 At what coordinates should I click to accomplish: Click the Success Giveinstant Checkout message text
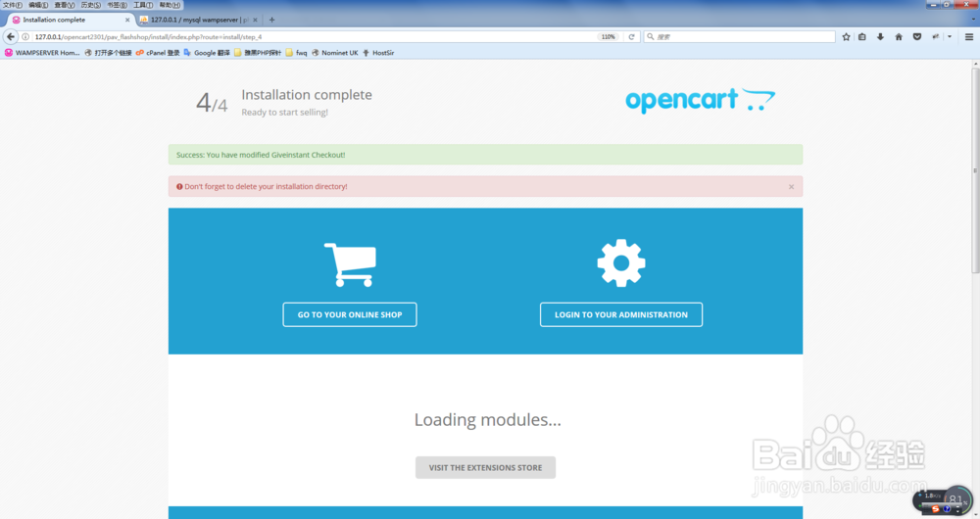(261, 155)
